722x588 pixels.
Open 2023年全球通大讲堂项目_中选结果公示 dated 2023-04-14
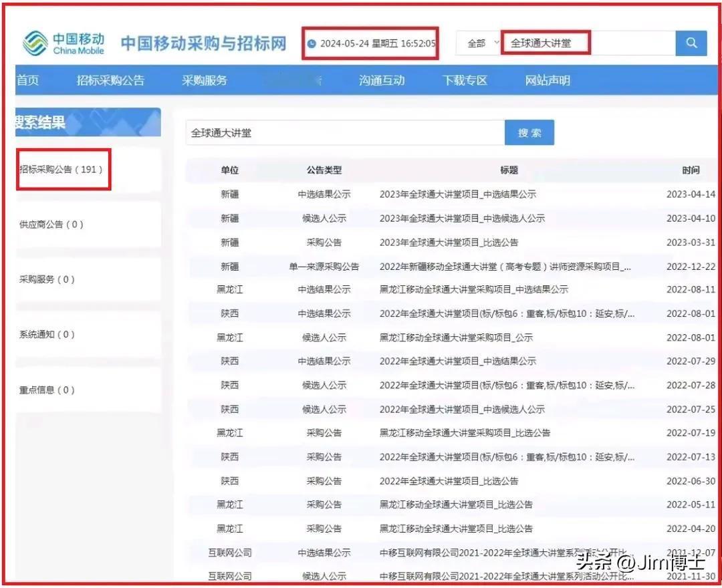[x=458, y=194]
